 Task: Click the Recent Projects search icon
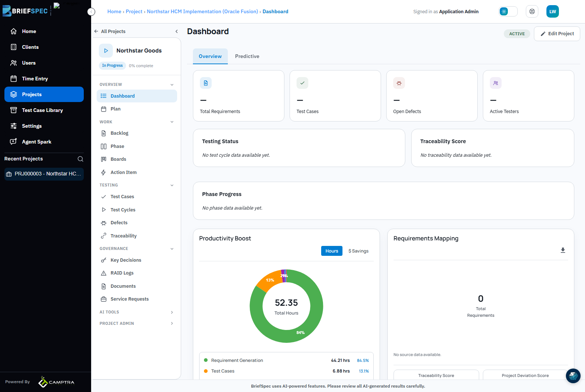[80, 159]
